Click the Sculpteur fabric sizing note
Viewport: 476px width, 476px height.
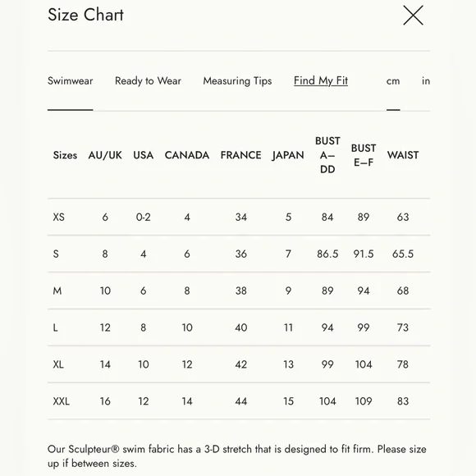coord(237,456)
